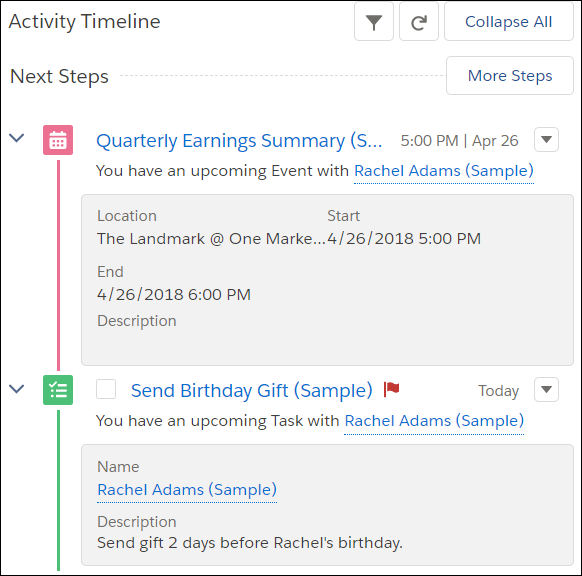Open the timeline filter funnel icon
This screenshot has height=576, width=582.
pos(374,22)
